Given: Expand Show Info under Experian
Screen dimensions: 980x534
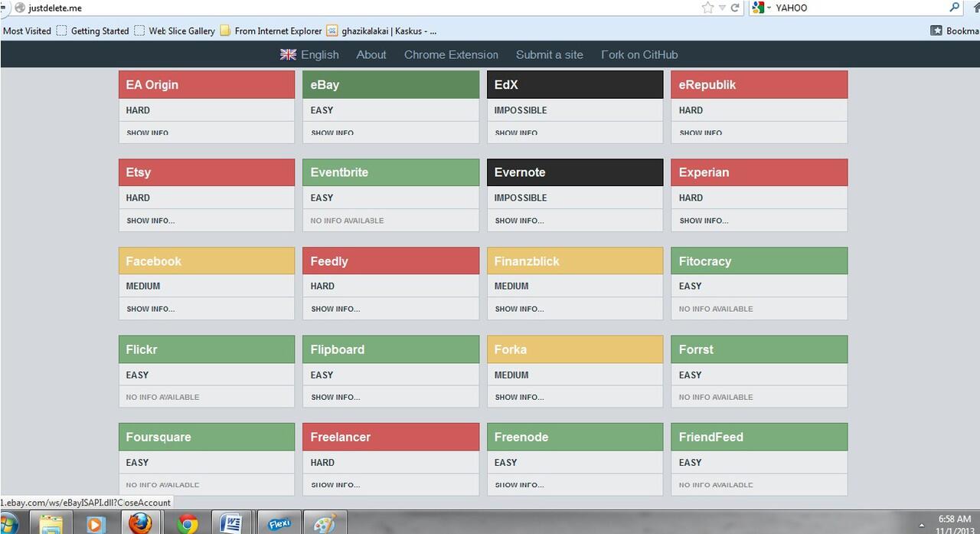Looking at the screenshot, I should coord(704,221).
